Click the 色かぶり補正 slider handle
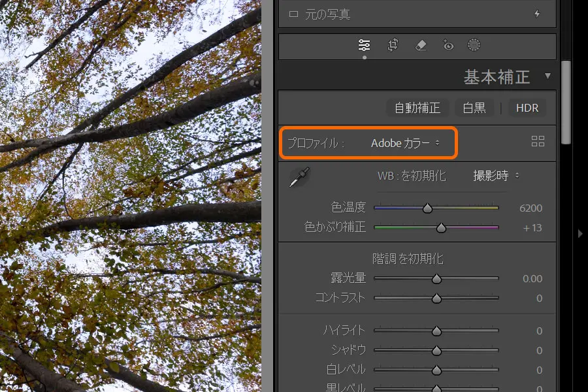The image size is (588, 392). coord(441,228)
